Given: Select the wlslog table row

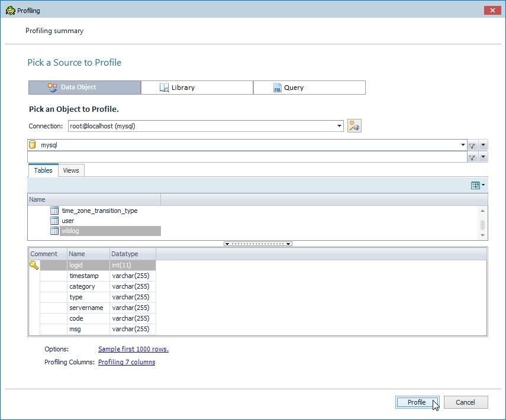Looking at the screenshot, I should tap(110, 231).
